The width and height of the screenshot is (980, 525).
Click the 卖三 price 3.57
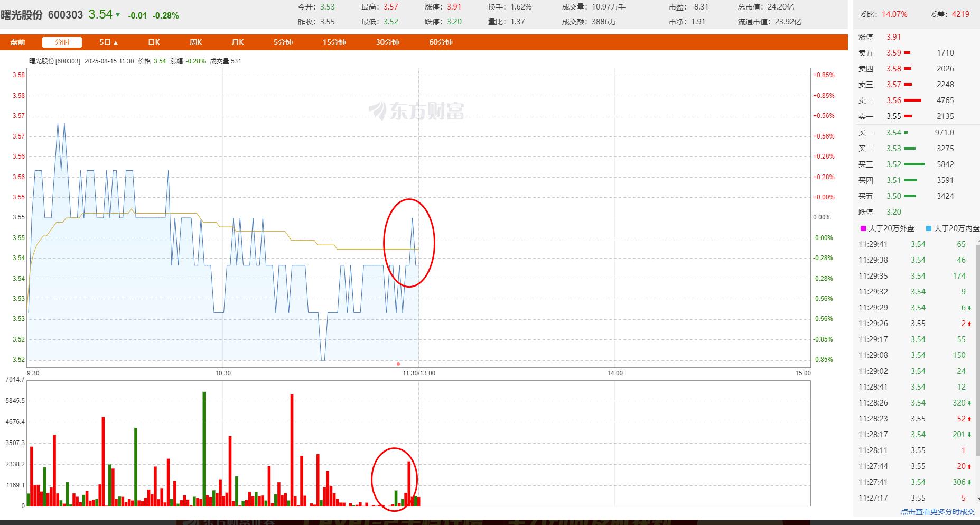894,85
